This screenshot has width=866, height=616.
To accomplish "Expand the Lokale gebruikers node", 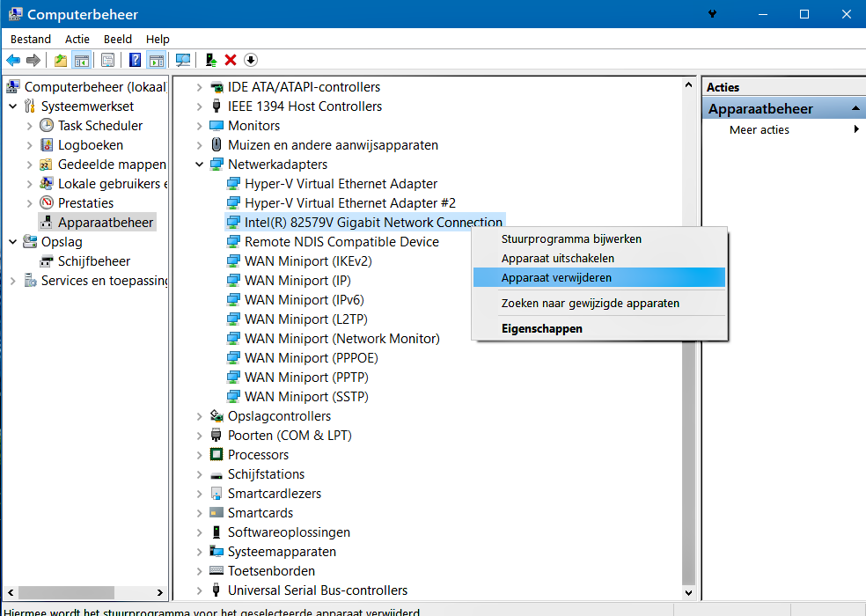I will (x=30, y=184).
